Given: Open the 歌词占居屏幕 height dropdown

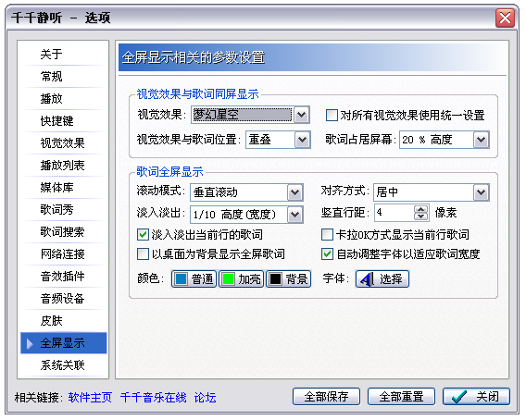Looking at the screenshot, I should pos(481,140).
